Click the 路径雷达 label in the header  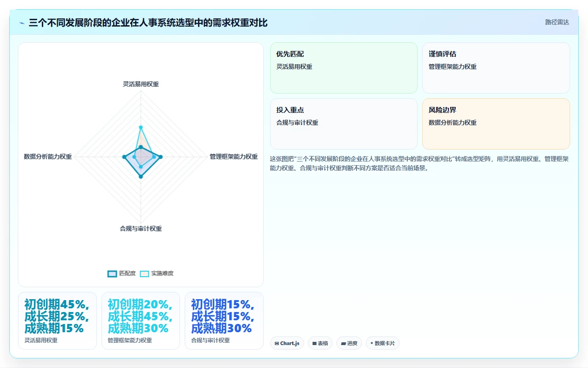pyautogui.click(x=557, y=22)
